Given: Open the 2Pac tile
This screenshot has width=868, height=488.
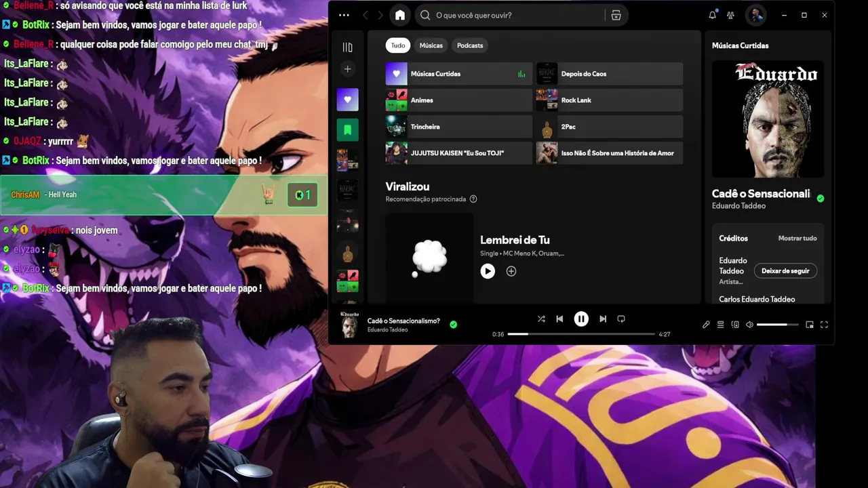Looking at the screenshot, I should click(610, 127).
